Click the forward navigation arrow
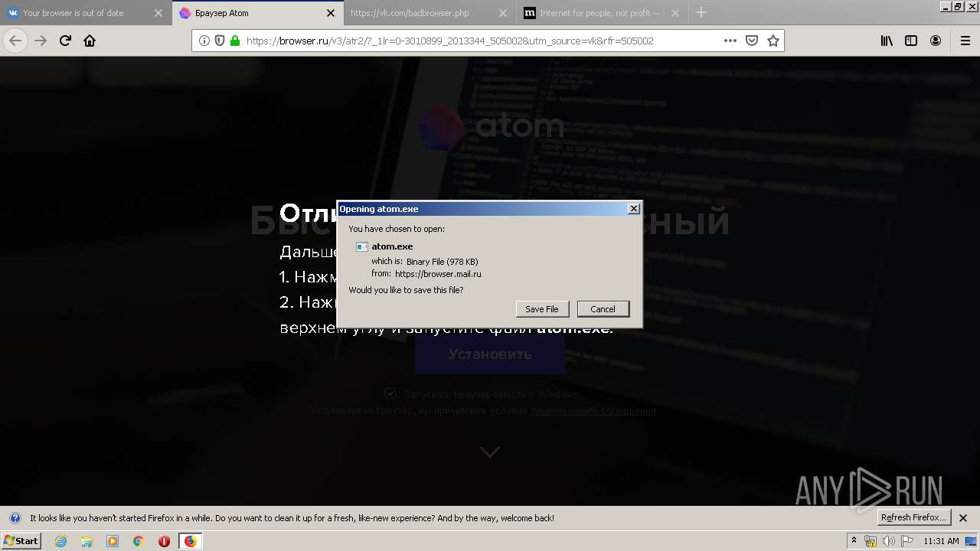The height and width of the screenshot is (551, 980). (41, 41)
